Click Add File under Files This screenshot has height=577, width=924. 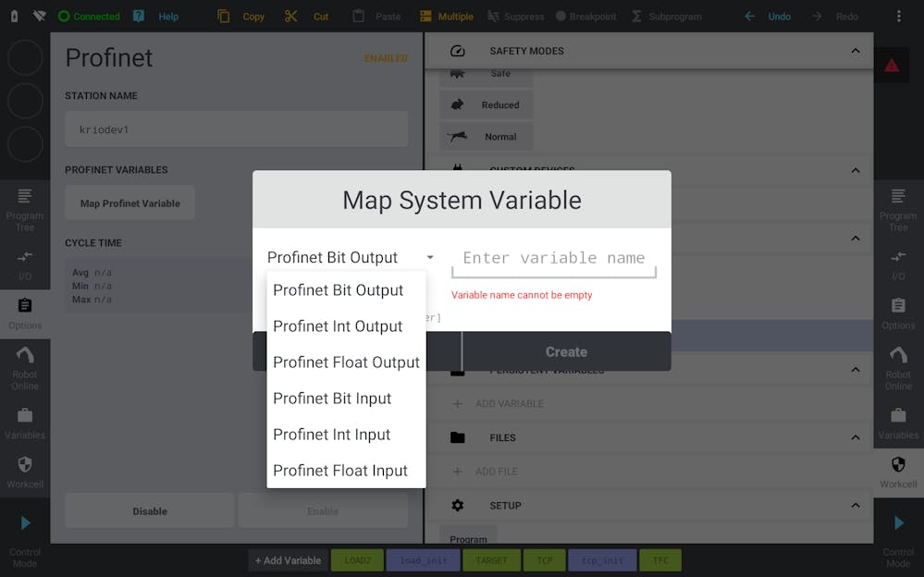coord(485,472)
